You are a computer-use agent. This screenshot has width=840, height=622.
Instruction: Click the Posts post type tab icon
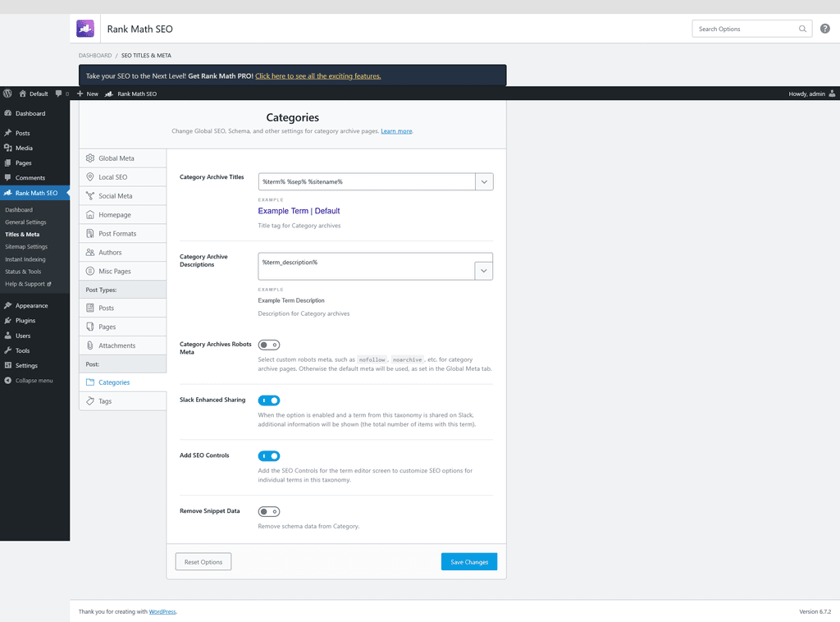pos(90,308)
